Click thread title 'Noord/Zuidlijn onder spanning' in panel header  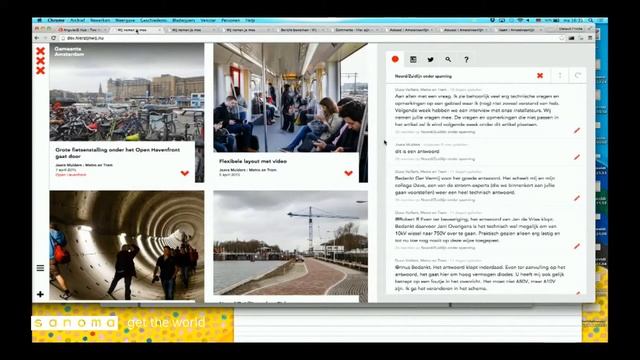tap(423, 76)
